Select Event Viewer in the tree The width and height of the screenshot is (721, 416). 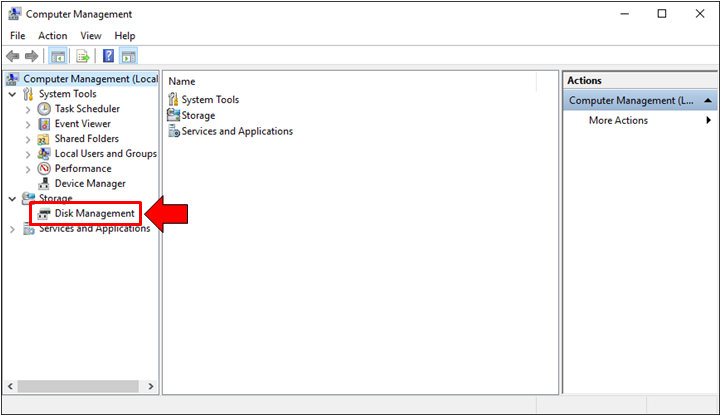point(83,124)
